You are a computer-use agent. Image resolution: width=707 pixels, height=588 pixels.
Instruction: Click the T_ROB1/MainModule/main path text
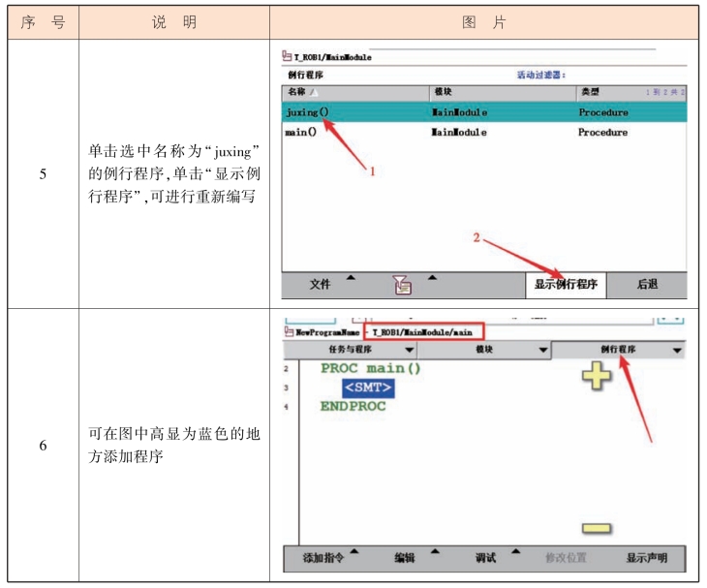click(422, 332)
